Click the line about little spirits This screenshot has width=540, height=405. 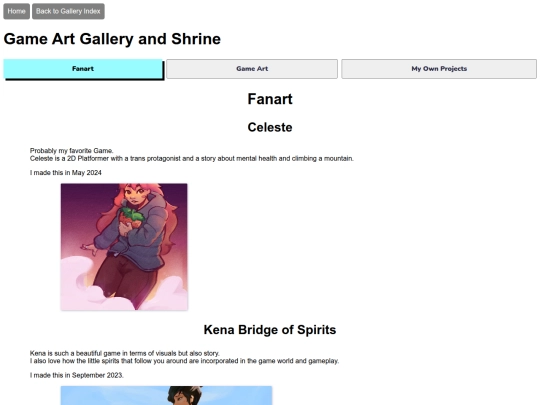coord(184,361)
